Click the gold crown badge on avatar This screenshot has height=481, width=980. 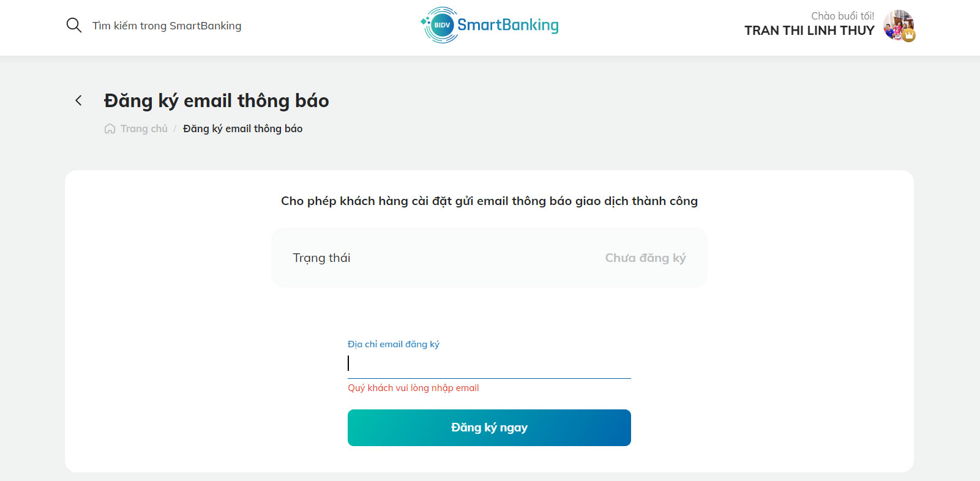909,35
